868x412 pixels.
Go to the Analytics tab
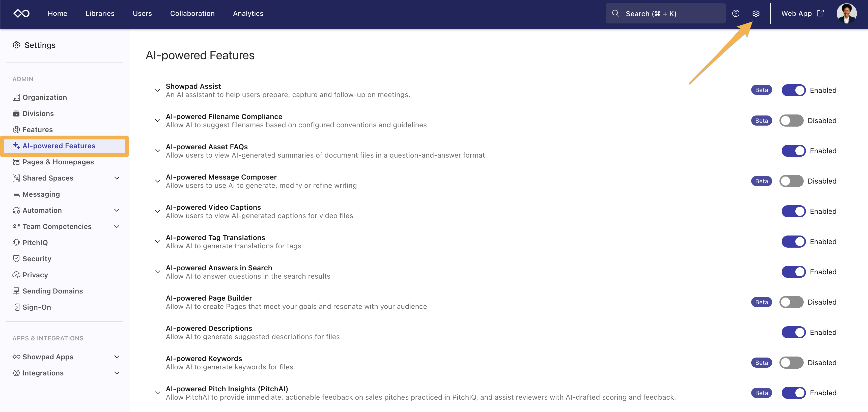click(x=248, y=13)
